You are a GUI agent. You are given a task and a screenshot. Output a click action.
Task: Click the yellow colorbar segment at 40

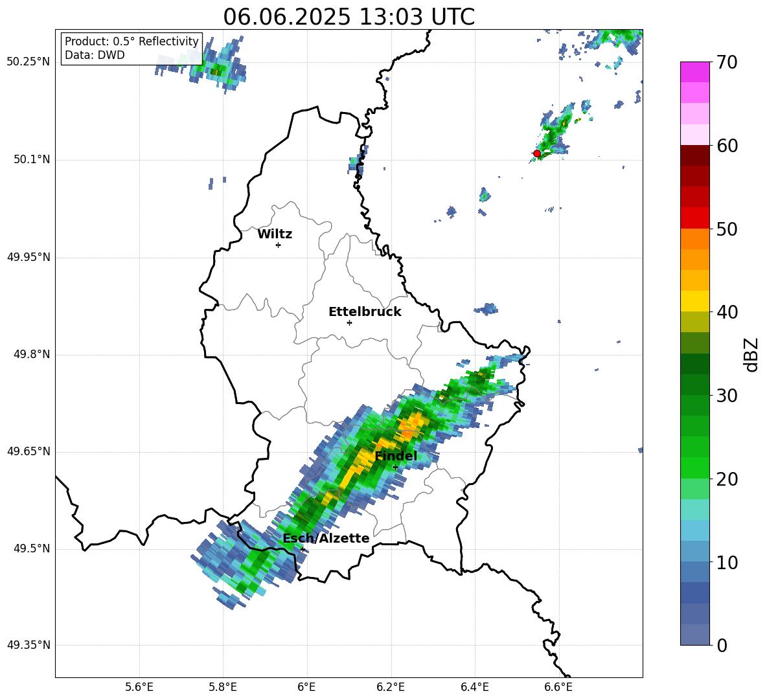coord(694,301)
